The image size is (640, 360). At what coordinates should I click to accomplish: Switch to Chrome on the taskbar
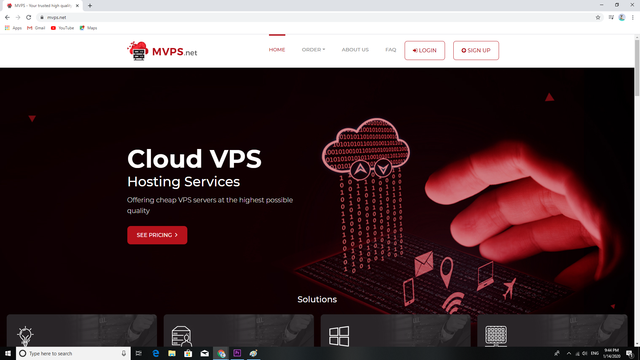pyautogui.click(x=221, y=353)
